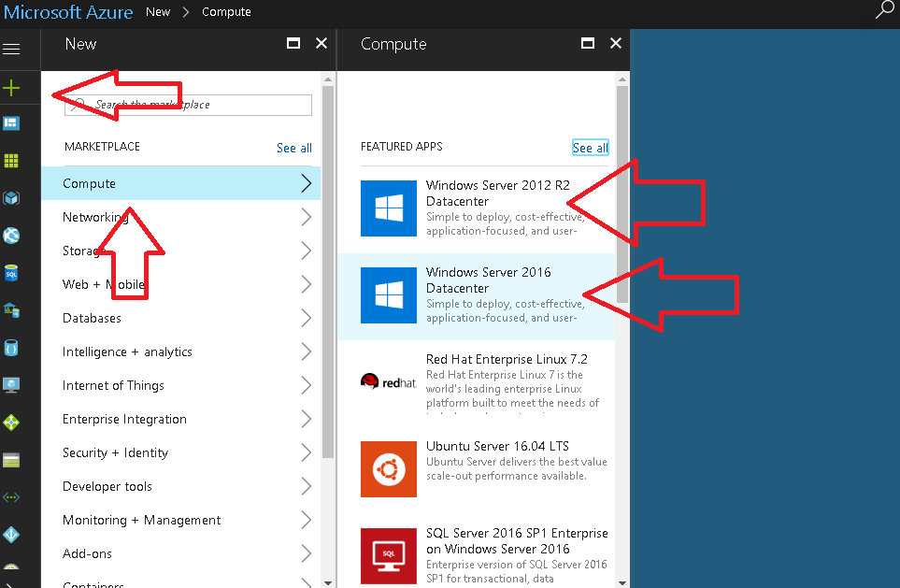Open the Azure Cosmos DB curly-braces icon

click(11, 348)
